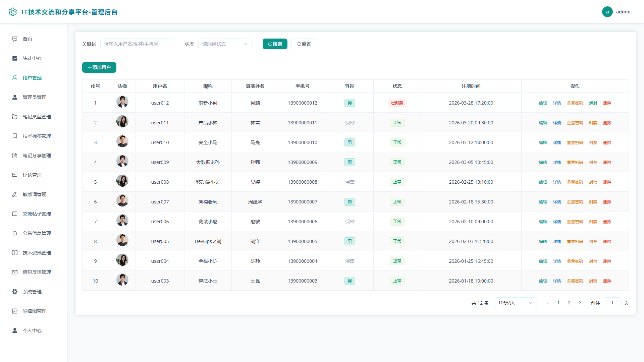Go to page 2 in pagination

569,303
